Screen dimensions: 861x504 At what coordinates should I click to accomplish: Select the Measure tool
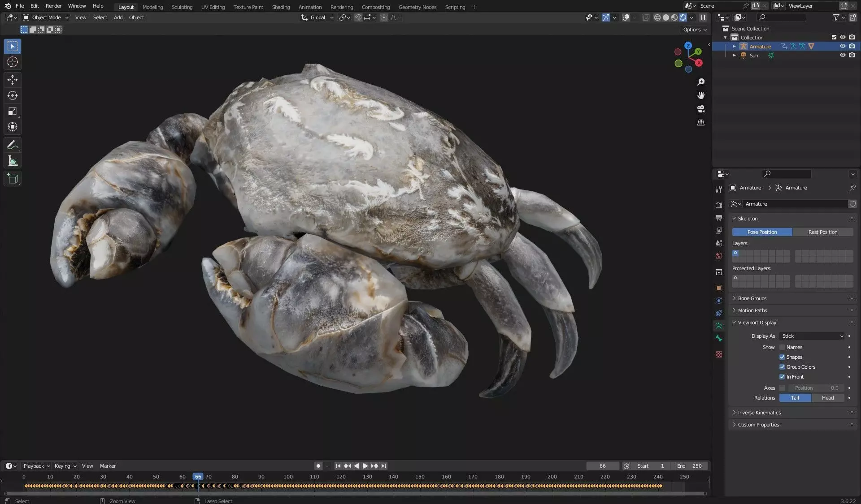point(13,161)
